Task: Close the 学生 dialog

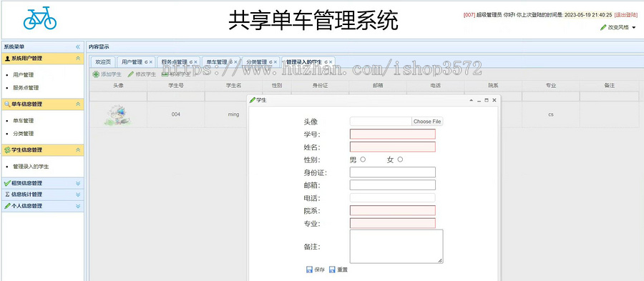Action: (x=494, y=100)
